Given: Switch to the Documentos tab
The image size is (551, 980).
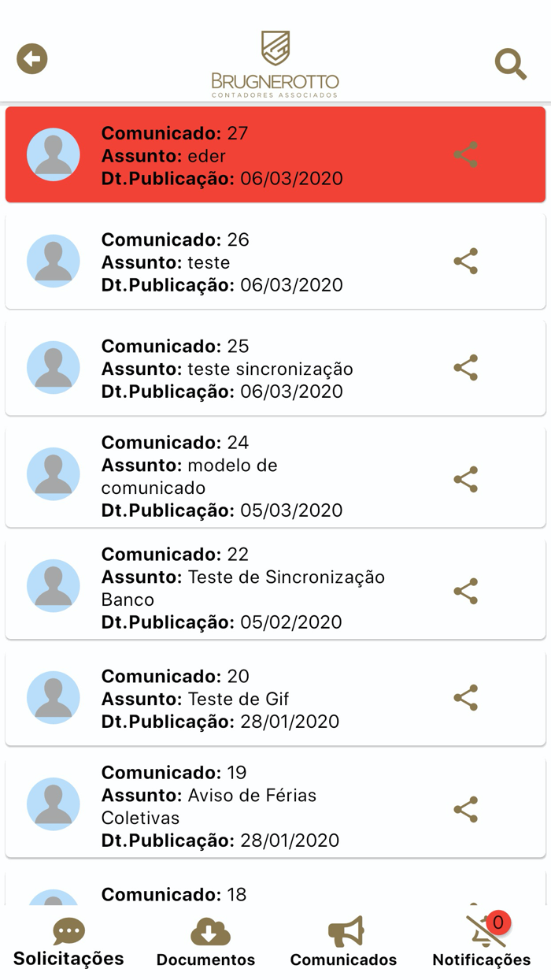Looking at the screenshot, I should [206, 943].
